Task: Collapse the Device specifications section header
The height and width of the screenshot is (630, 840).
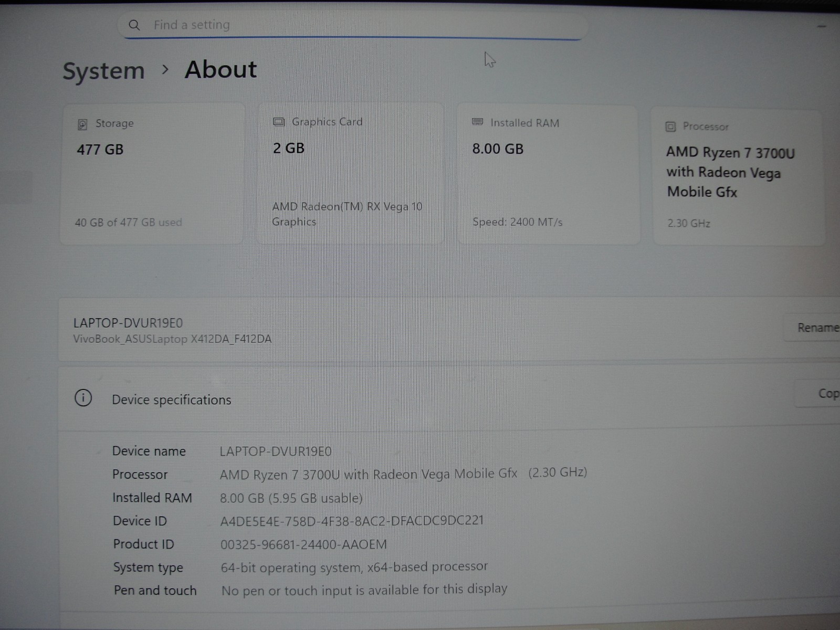Action: pos(449,399)
